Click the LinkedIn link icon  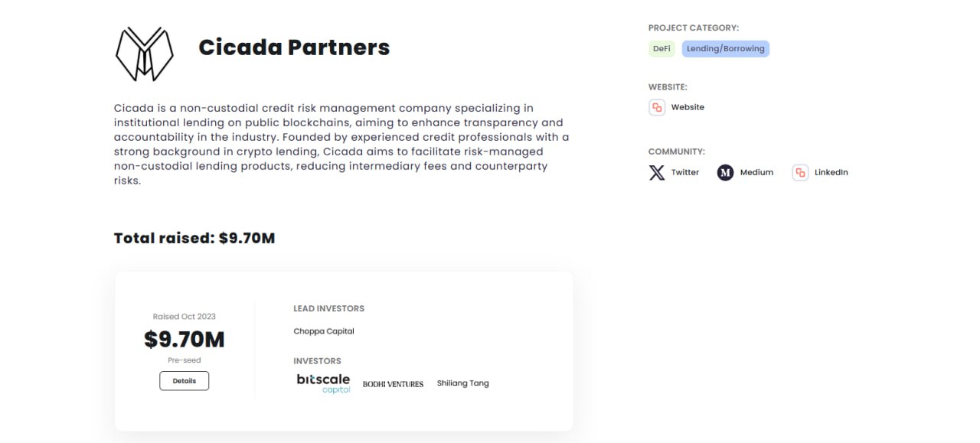(800, 172)
